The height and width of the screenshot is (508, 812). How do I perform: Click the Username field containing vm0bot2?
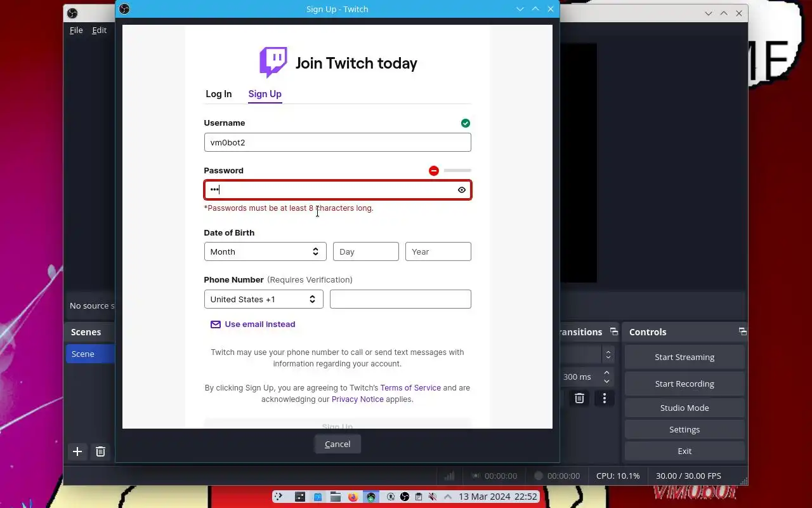(337, 142)
